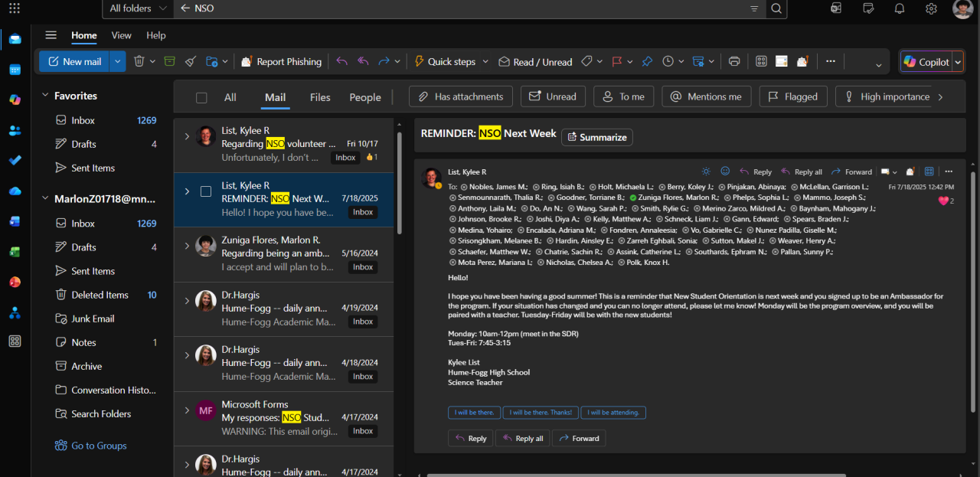Toggle the select-all checkbox in message list
Image resolution: width=980 pixels, height=477 pixels.
(201, 97)
